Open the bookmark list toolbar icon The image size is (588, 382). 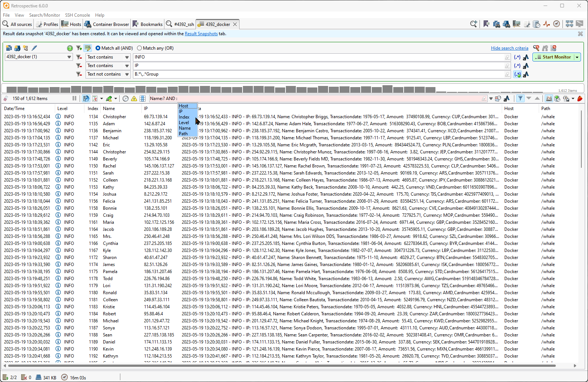(x=486, y=24)
